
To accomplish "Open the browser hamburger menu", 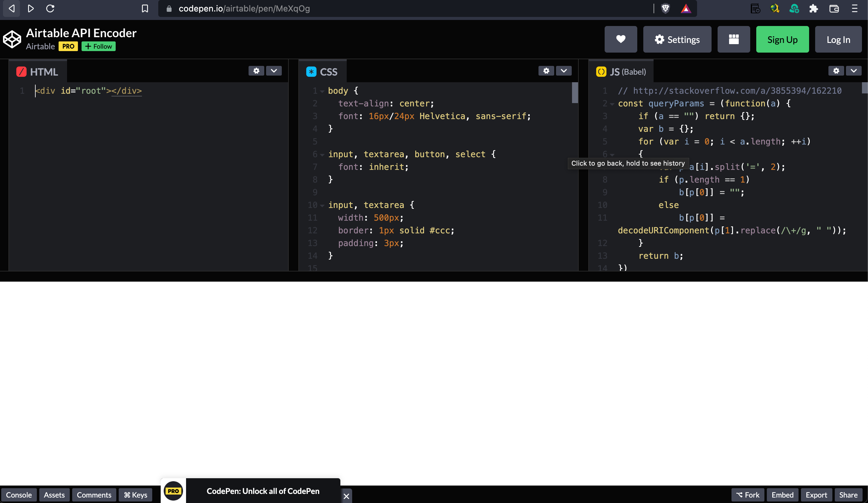I will click(855, 9).
